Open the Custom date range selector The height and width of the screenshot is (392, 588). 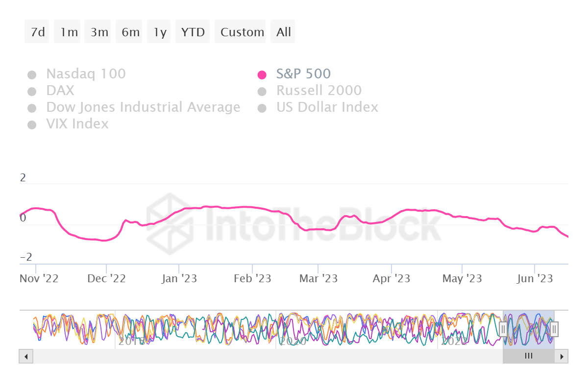241,31
